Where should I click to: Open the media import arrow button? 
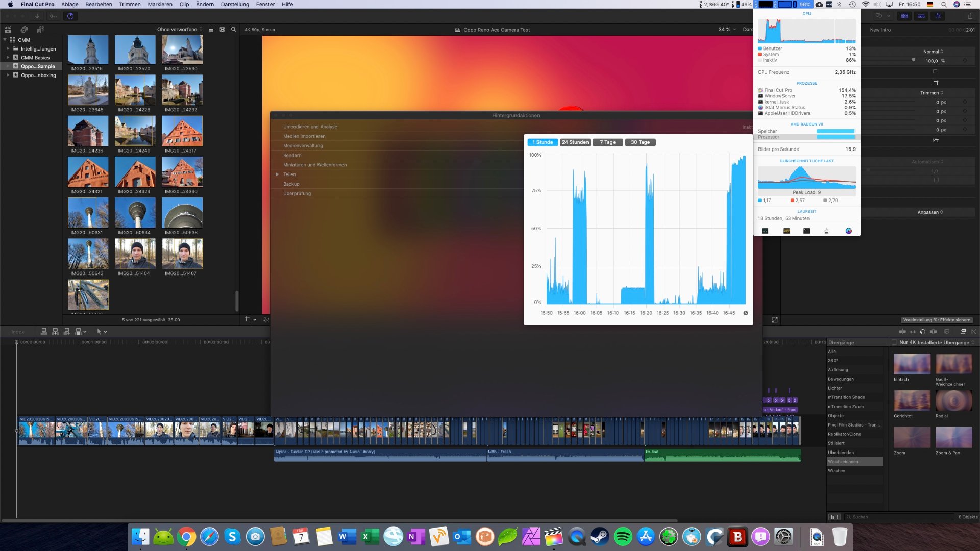click(37, 16)
